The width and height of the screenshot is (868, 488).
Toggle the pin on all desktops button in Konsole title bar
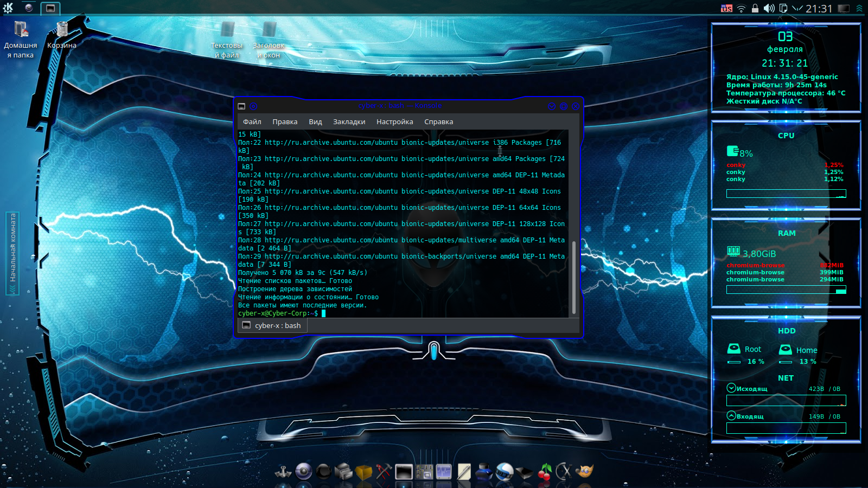point(253,106)
